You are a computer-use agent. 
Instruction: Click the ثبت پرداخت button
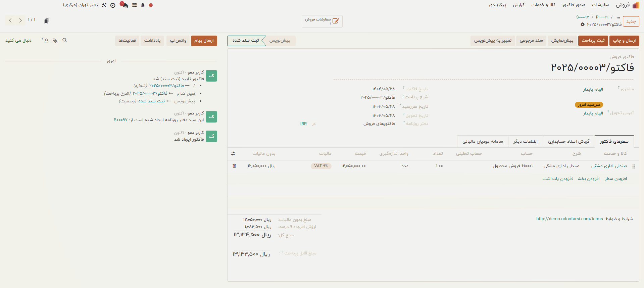(593, 41)
